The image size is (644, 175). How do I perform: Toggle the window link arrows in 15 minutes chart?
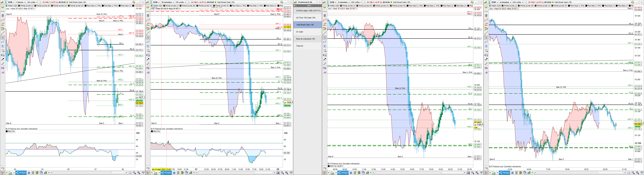(282, 2)
